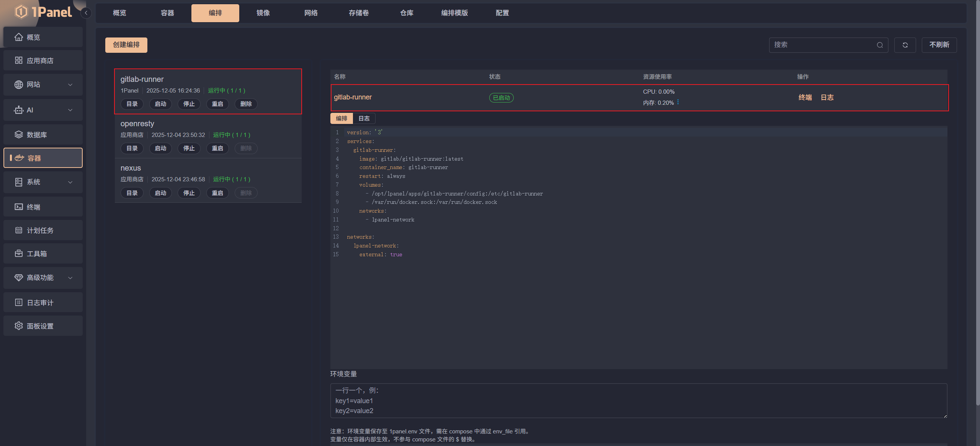Open the 镜像 tab in the top bar
This screenshot has width=980, height=446.
tap(263, 13)
